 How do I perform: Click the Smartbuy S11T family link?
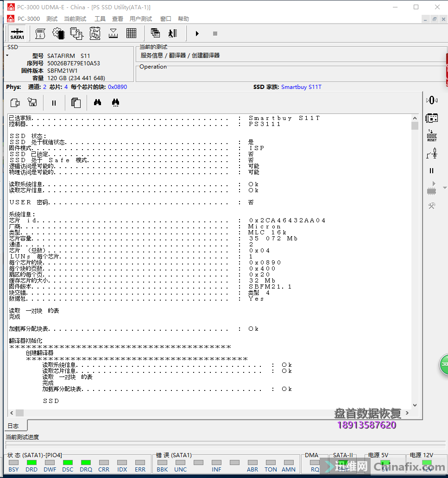(x=301, y=87)
